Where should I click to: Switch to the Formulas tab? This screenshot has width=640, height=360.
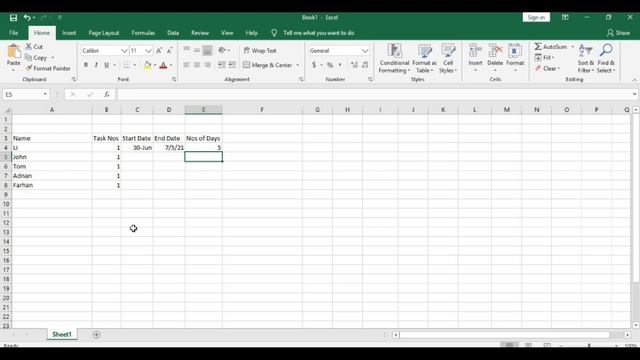(143, 33)
